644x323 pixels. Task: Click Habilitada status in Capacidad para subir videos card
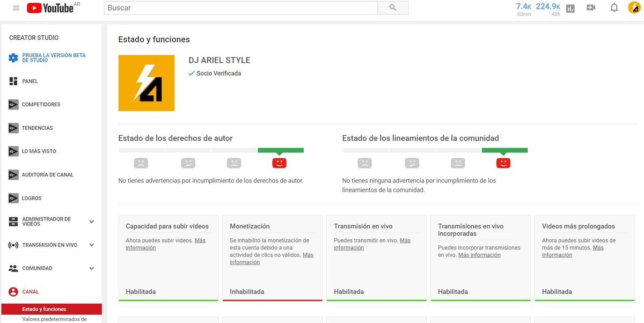coord(141,292)
